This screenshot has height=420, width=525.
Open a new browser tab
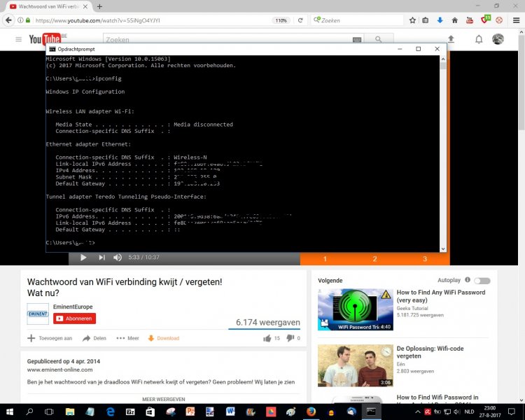click(x=99, y=6)
